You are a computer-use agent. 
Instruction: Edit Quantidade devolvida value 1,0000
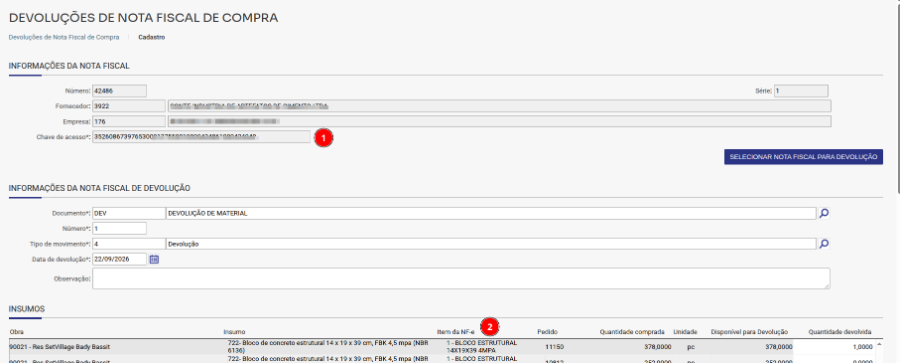833,347
